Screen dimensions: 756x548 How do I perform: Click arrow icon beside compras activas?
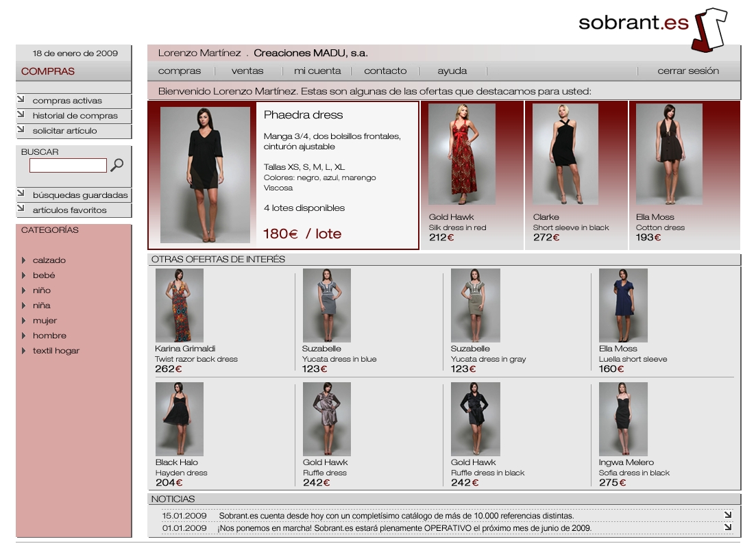(21, 99)
